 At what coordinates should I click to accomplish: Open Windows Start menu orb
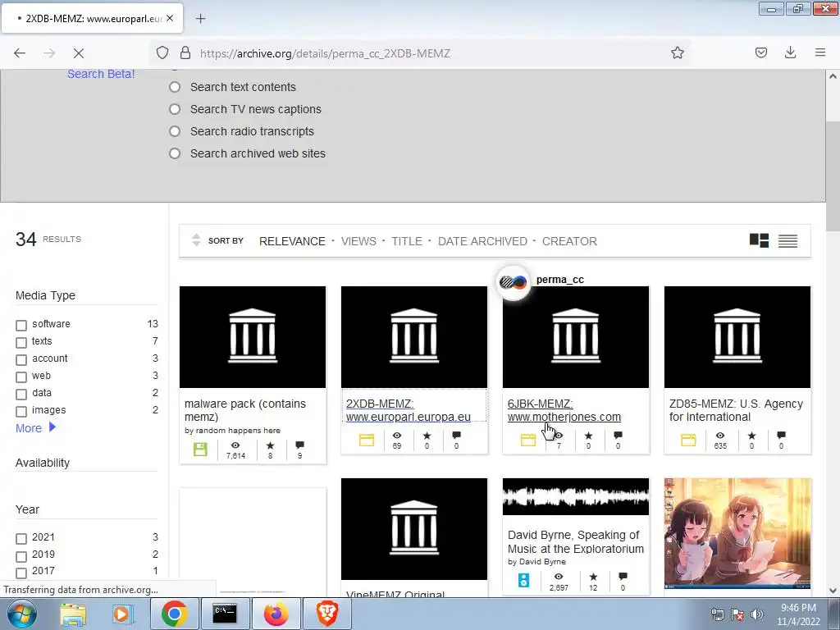coord(22,614)
